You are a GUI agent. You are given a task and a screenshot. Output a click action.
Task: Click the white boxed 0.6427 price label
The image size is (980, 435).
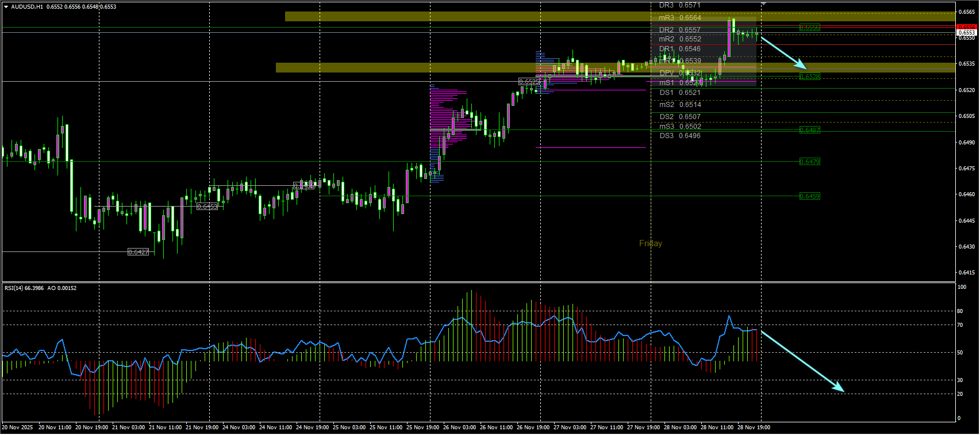(138, 252)
